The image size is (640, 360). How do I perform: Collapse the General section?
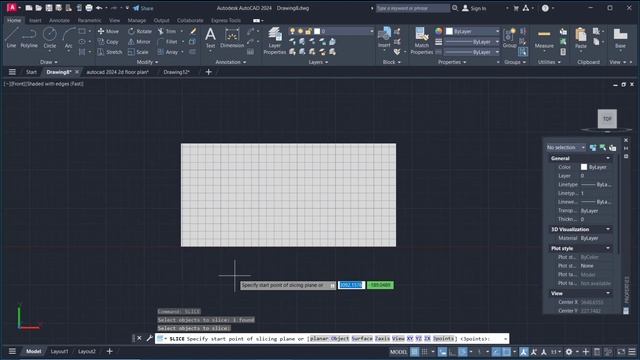click(608, 158)
